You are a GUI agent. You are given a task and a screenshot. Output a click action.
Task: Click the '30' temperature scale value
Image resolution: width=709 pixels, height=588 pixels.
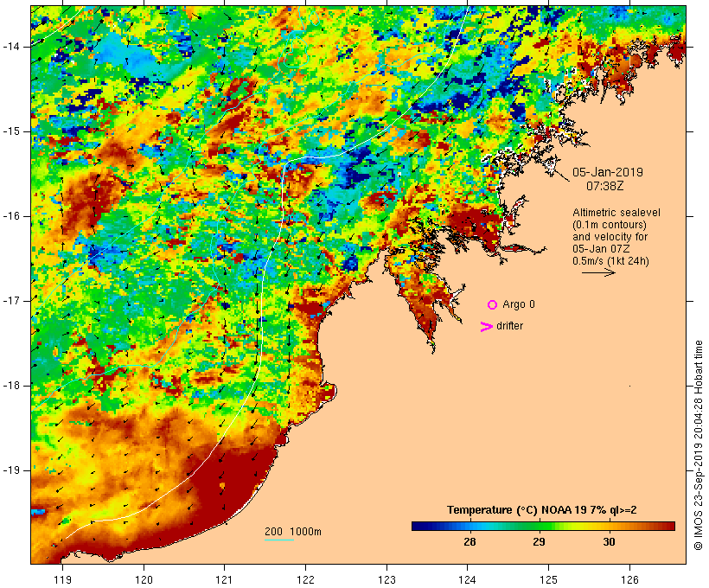point(609,541)
